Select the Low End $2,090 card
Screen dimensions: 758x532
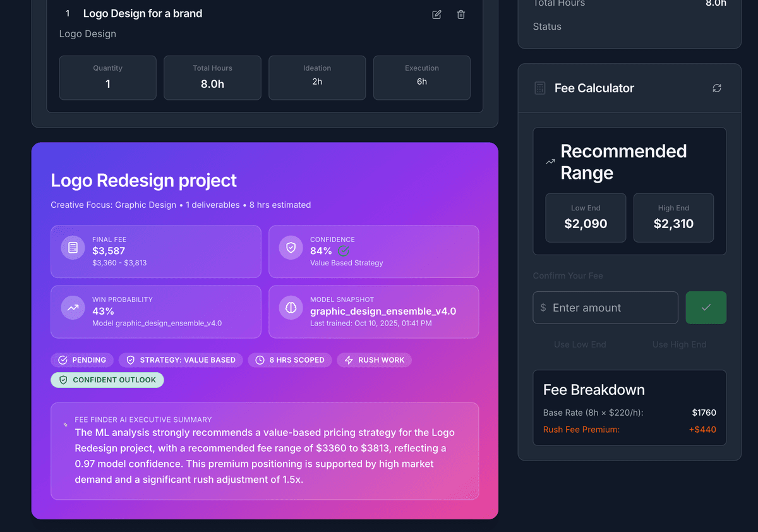point(586,217)
